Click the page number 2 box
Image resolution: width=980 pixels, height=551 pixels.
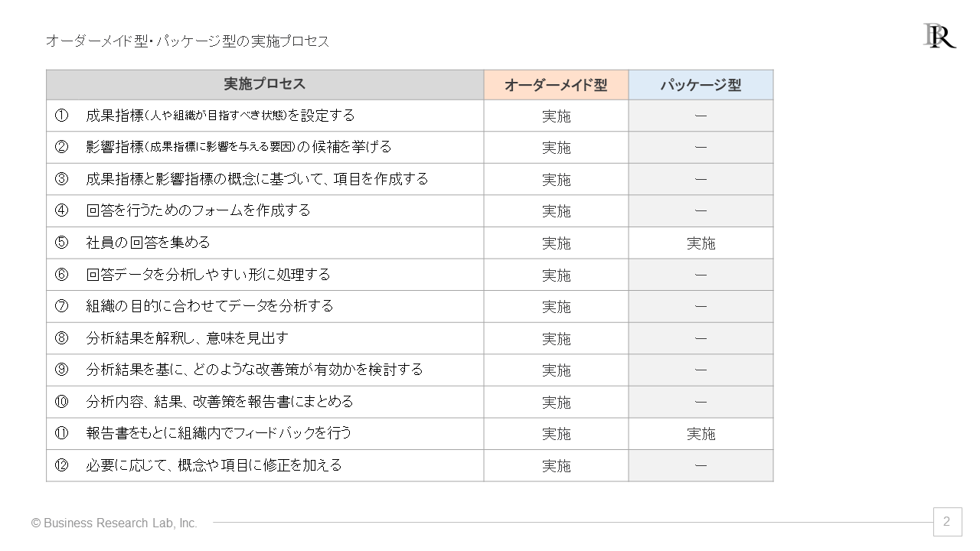click(947, 522)
